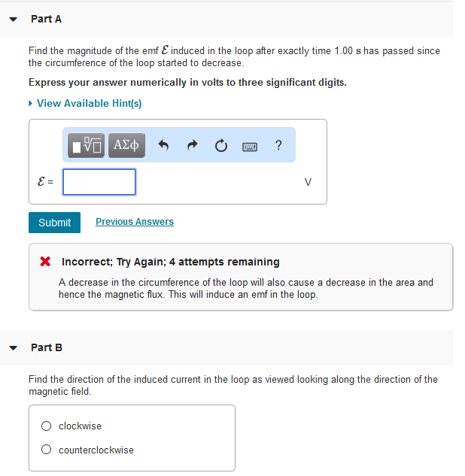
Task: Open the math templates button
Action: (87, 145)
